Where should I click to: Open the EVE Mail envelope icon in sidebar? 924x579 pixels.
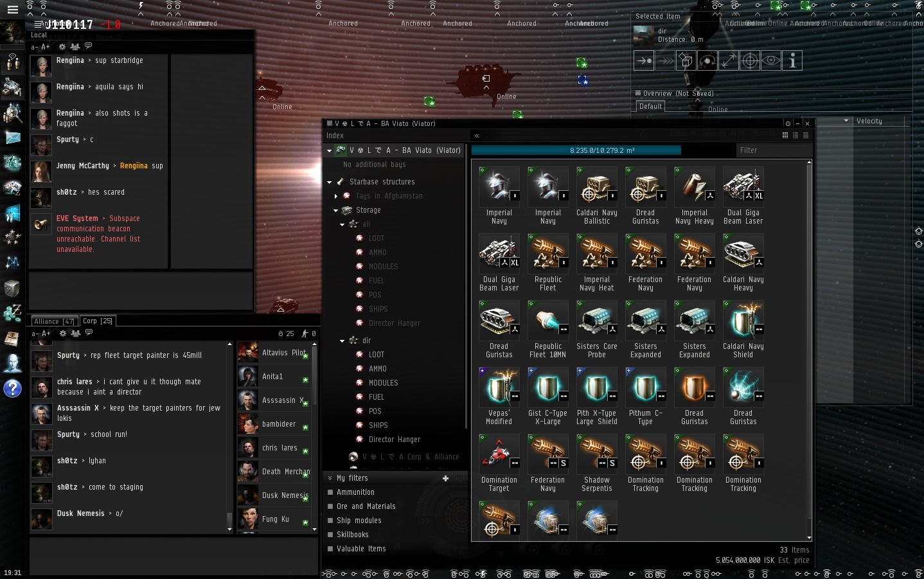pos(12,138)
